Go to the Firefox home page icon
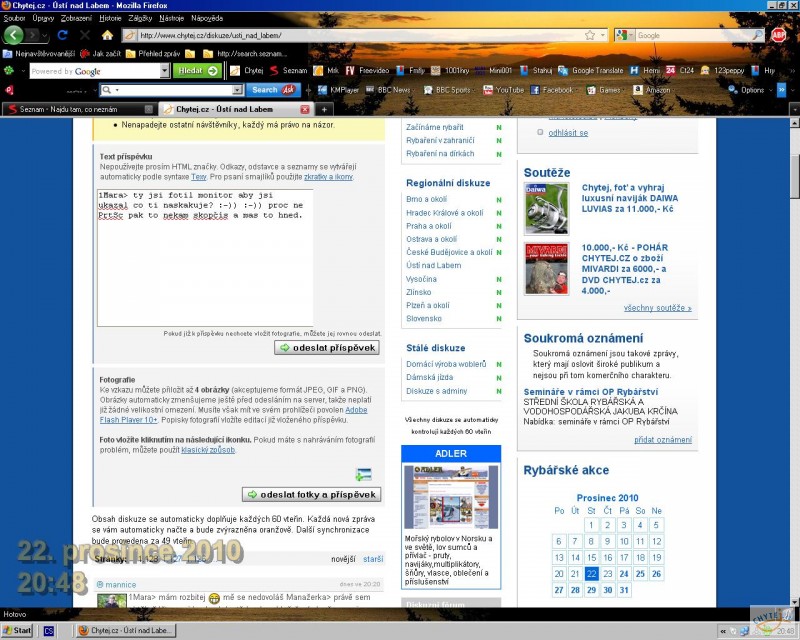This screenshot has height=640, width=800. [107, 35]
